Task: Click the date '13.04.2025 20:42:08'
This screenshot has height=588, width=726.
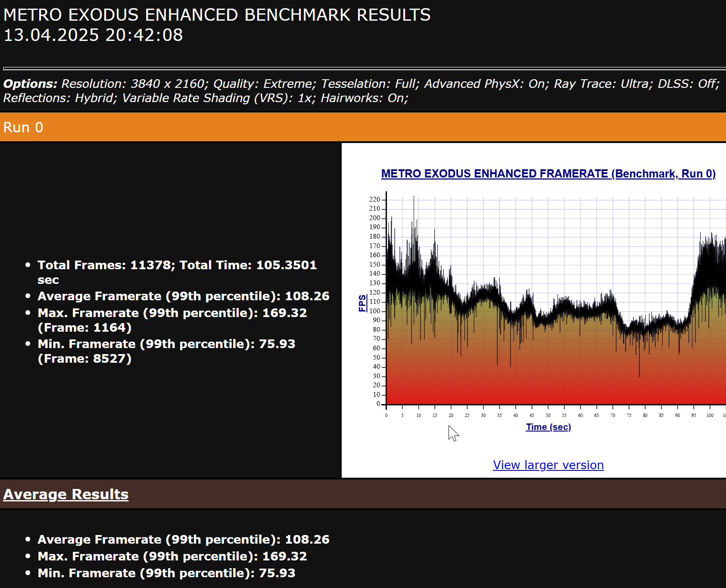Action: pyautogui.click(x=93, y=35)
